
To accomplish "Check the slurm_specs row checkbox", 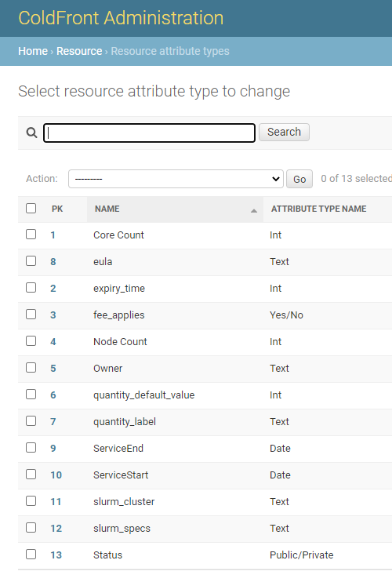I will coord(31,528).
